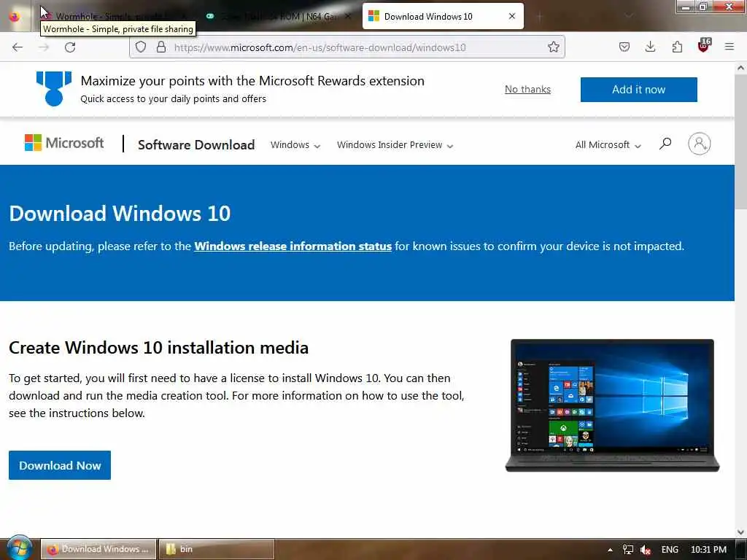747x560 pixels.
Task: Open tracking protection shield icon
Action: [141, 47]
